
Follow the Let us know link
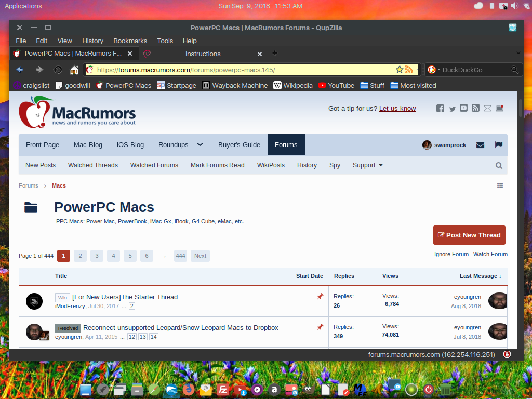(x=397, y=109)
